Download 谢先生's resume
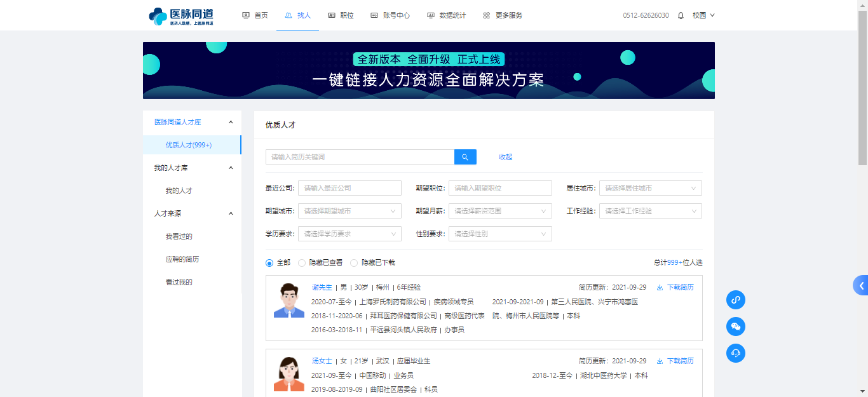 click(x=675, y=287)
